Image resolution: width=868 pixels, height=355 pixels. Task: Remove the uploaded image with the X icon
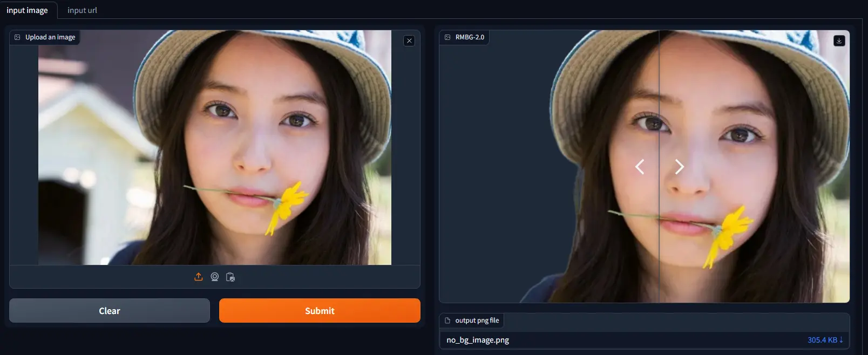point(409,40)
